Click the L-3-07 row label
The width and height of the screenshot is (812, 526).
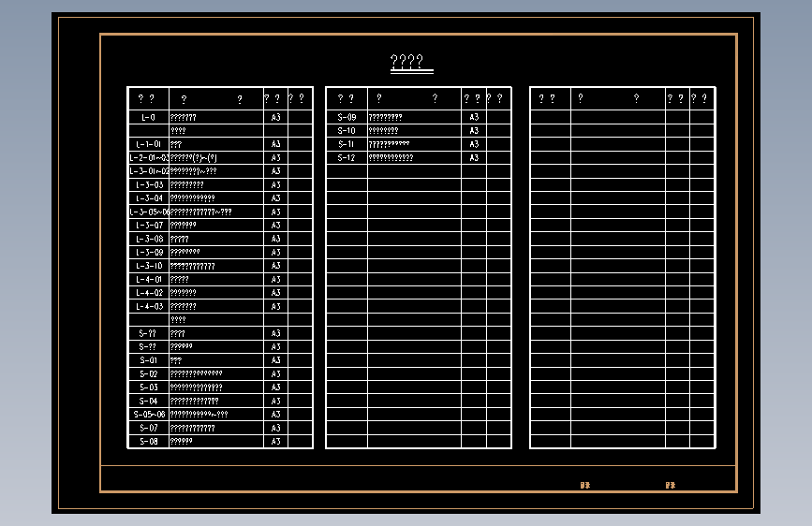click(x=149, y=226)
